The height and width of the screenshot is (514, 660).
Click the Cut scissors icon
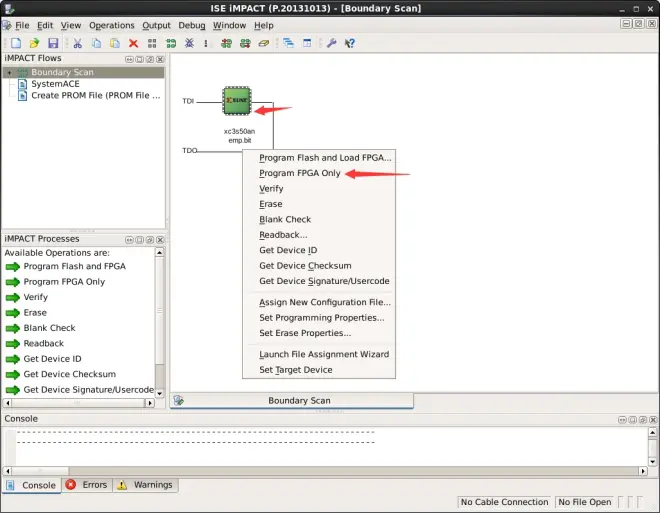77,43
